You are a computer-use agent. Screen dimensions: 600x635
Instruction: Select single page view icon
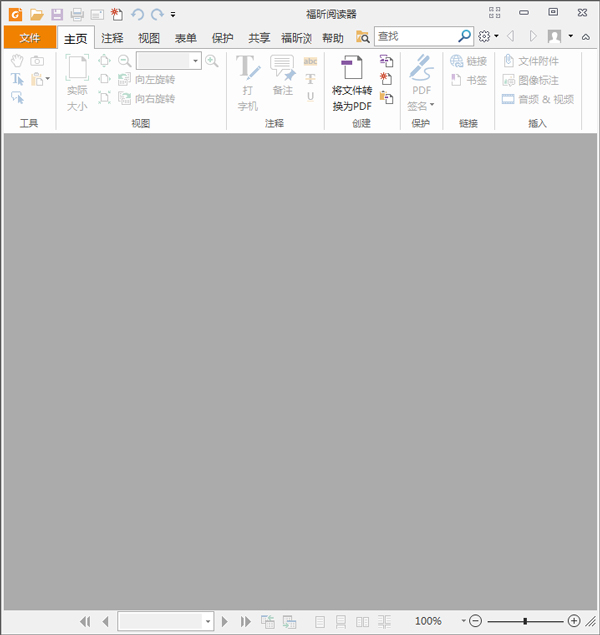(320, 622)
